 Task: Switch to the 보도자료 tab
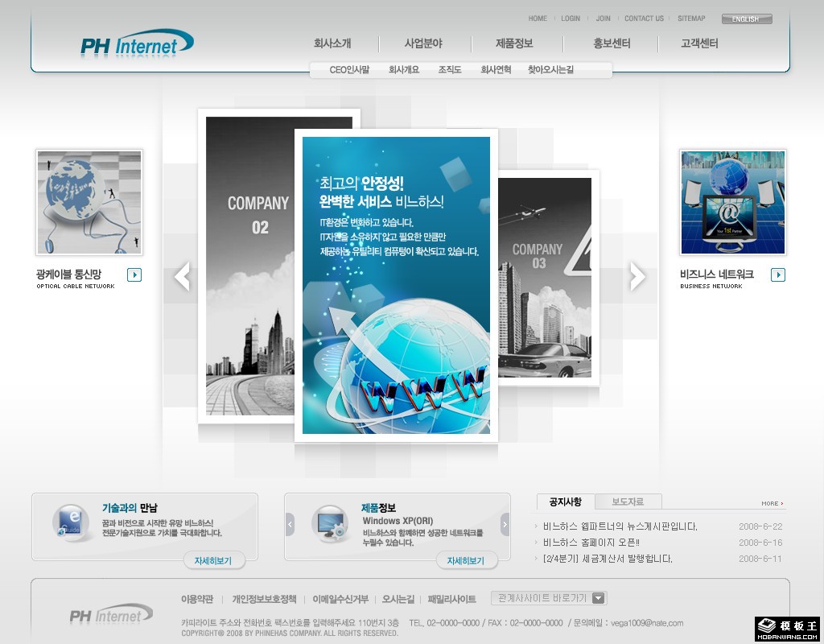click(628, 502)
